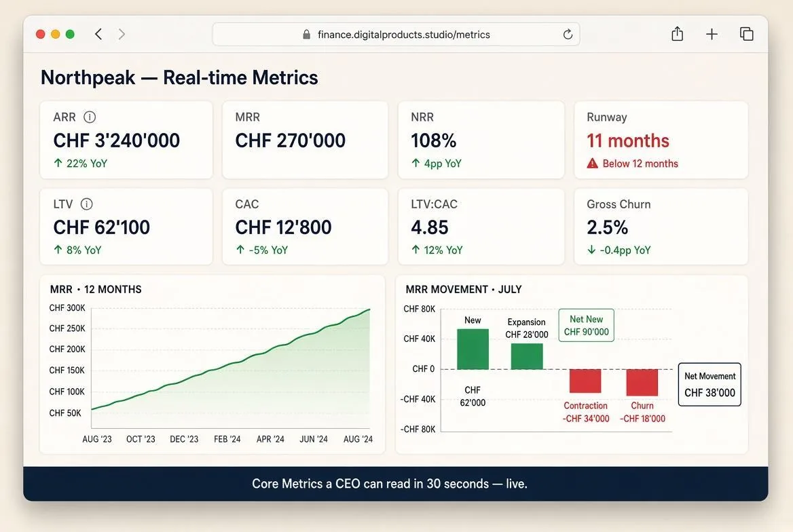Close the window with red button

41,34
